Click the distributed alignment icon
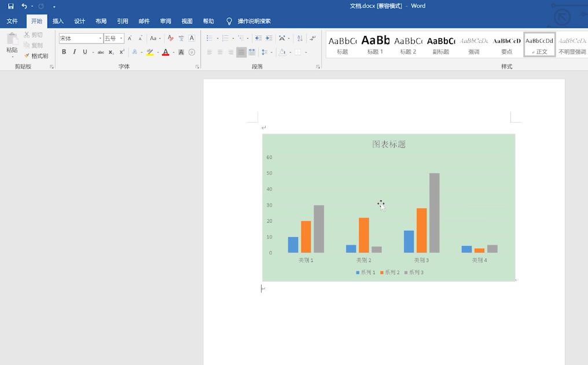 point(252,52)
